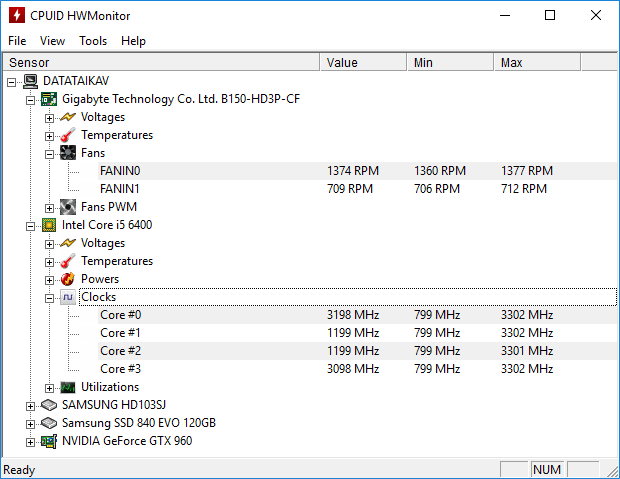Collapse the Fans node
This screenshot has height=479, width=620.
point(49,154)
